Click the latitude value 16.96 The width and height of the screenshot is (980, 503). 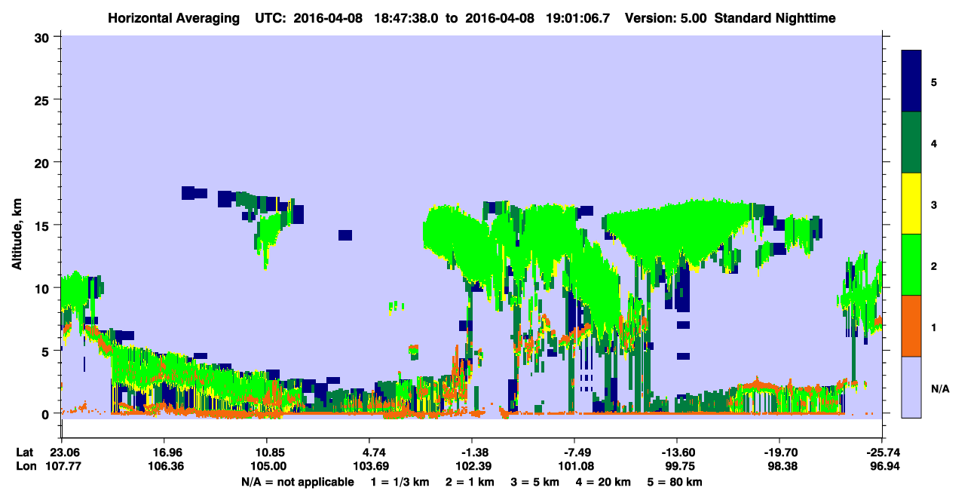(x=164, y=452)
